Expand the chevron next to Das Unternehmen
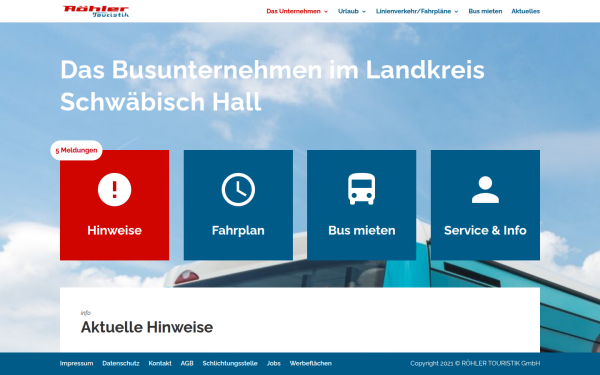Screen dimensions: 600x375 [326, 11]
